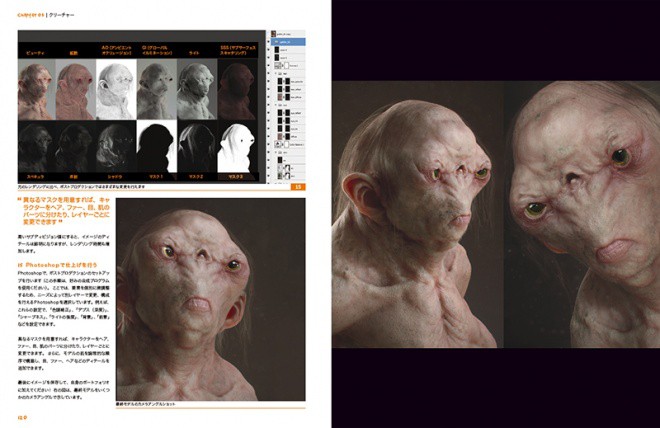Select the highlighted blue layer row

click(288, 42)
